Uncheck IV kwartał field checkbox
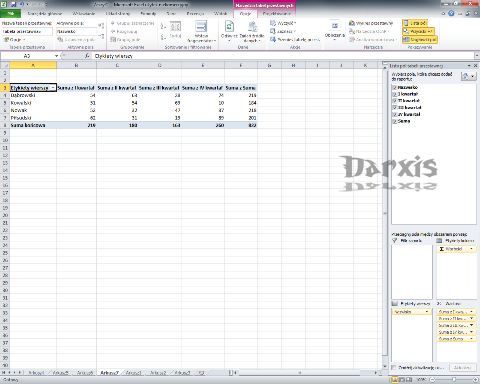 [x=395, y=114]
